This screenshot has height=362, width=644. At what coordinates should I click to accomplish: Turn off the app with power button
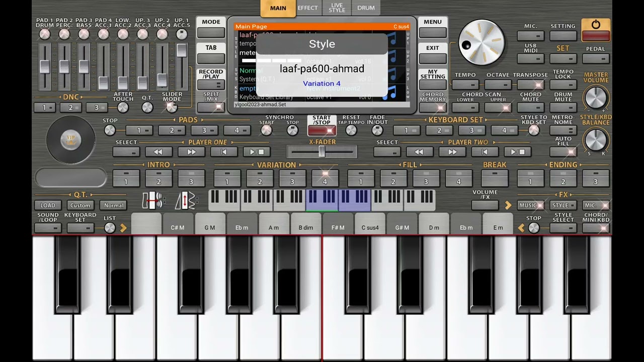coord(596,30)
